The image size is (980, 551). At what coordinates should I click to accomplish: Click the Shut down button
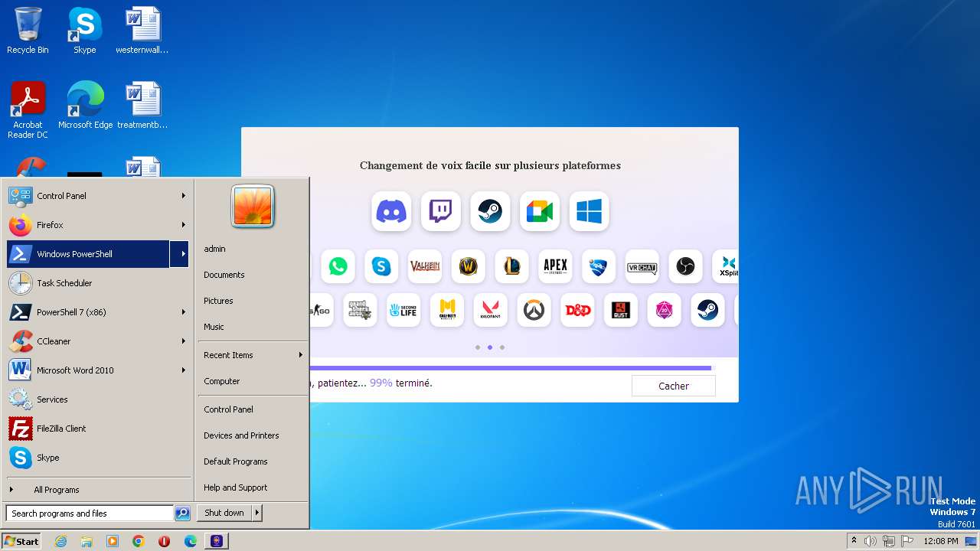tap(224, 513)
